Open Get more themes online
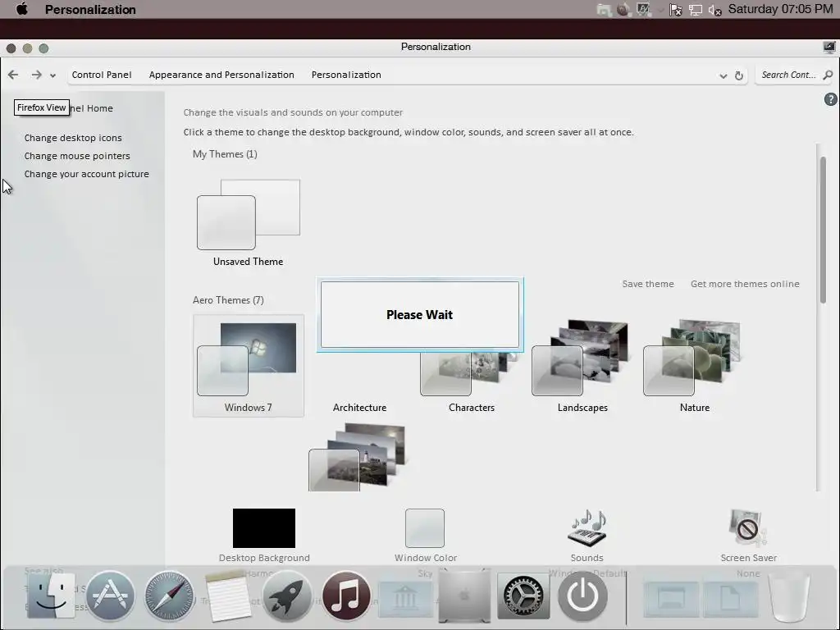The width and height of the screenshot is (840, 630). (x=745, y=284)
